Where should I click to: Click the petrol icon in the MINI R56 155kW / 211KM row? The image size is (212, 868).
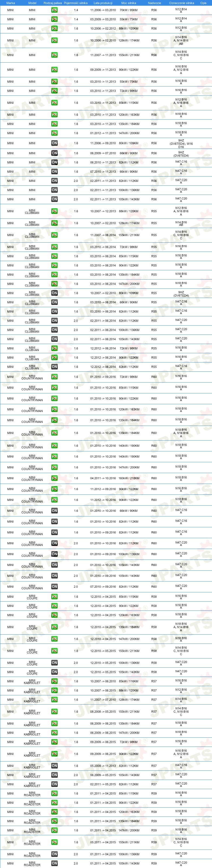[x=54, y=55]
